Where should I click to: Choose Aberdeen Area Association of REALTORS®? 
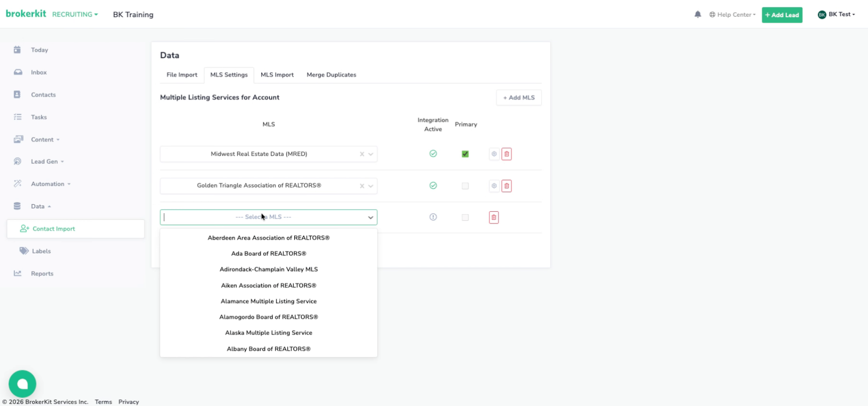pyautogui.click(x=269, y=238)
